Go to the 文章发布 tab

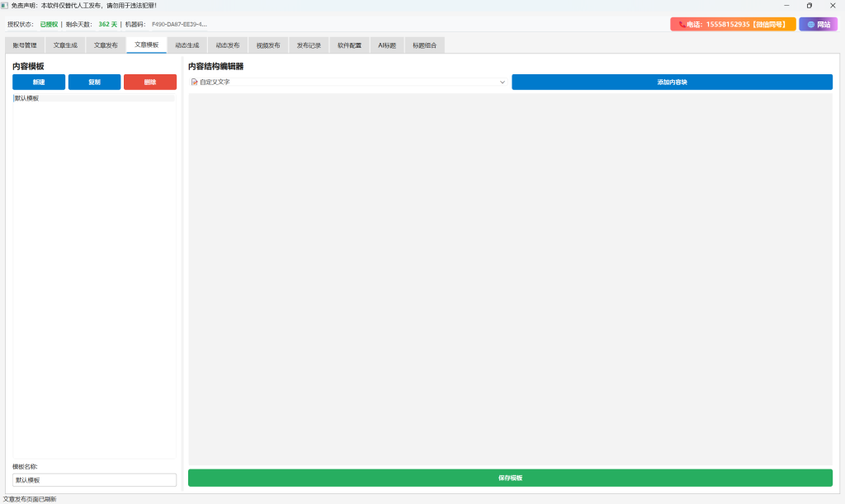point(106,45)
